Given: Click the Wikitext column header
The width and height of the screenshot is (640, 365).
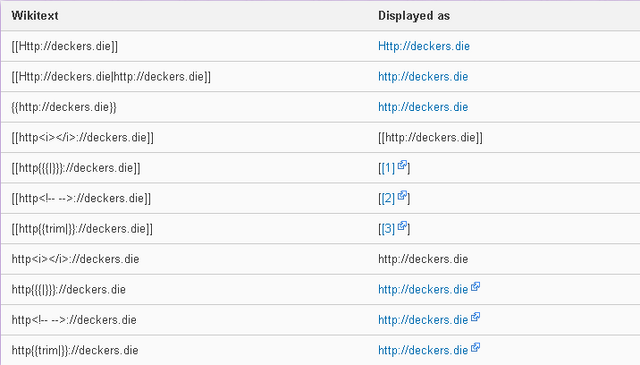Looking at the screenshot, I should (35, 16).
